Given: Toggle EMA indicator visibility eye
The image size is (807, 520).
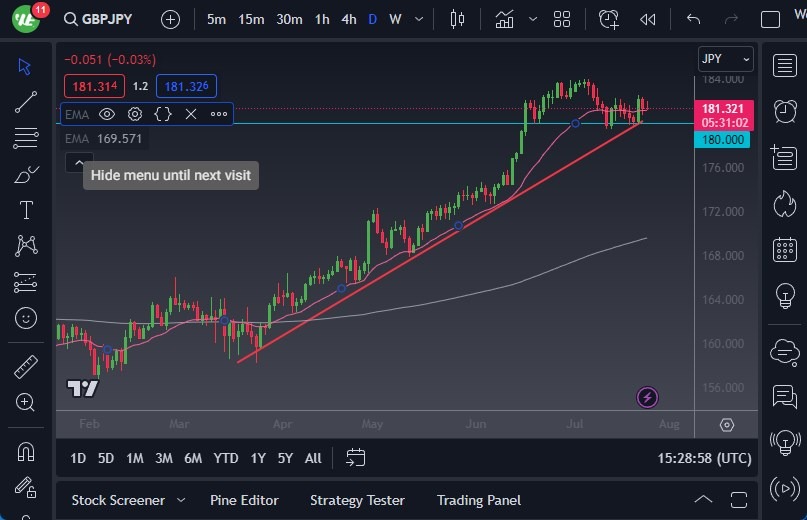Looking at the screenshot, I should [x=107, y=114].
